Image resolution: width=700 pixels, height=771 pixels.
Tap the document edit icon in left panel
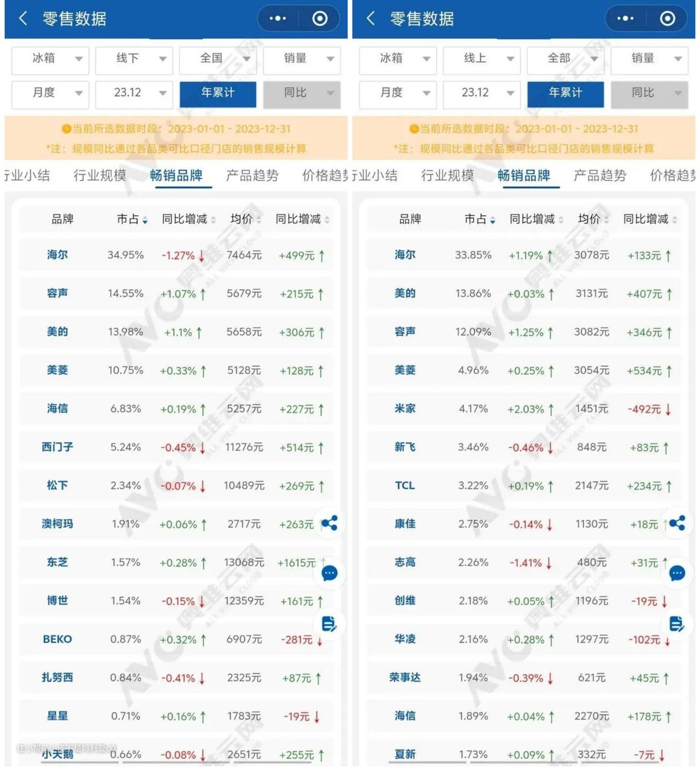pos(329,624)
